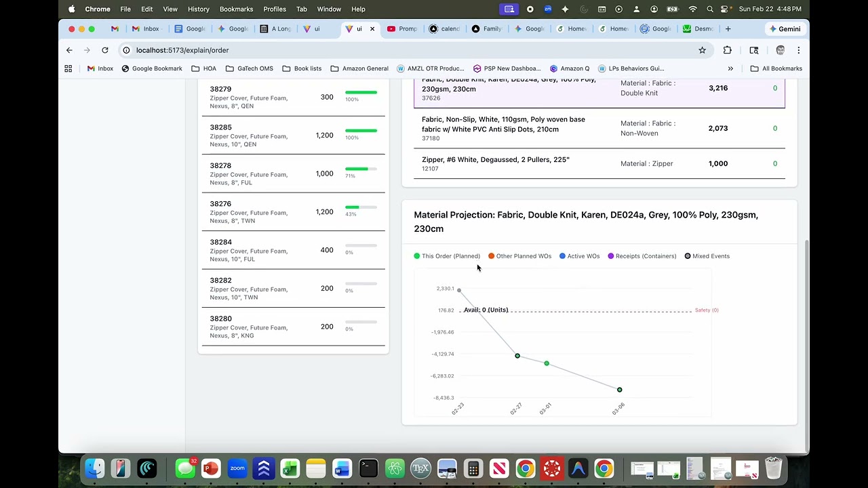Open the Profiles menu

275,9
